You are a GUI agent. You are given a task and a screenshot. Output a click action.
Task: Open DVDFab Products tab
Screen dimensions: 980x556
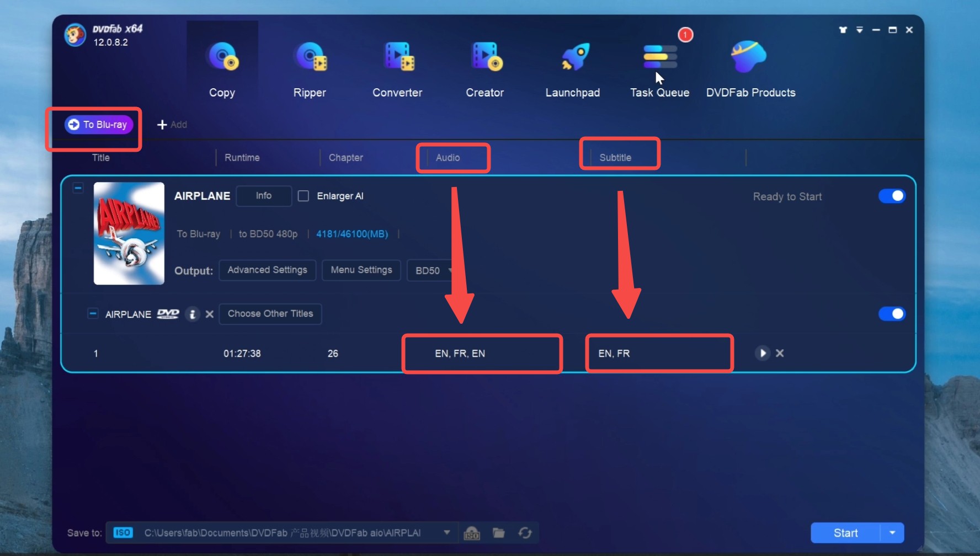(750, 69)
